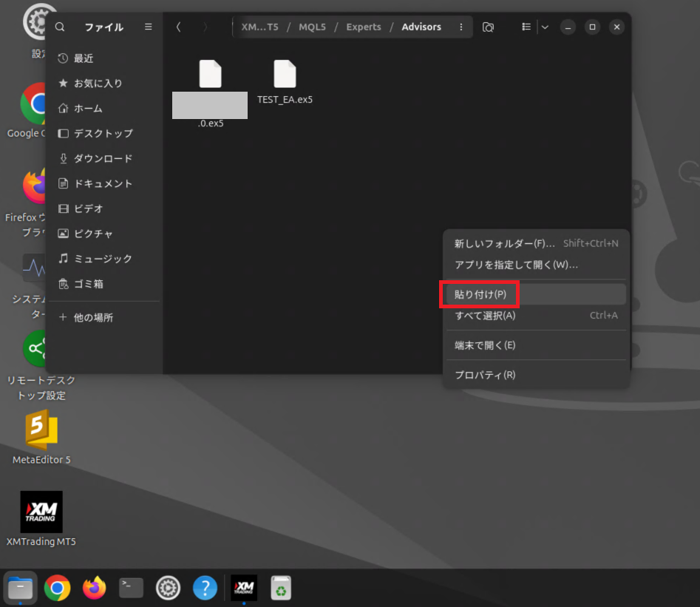Click the XM Trading icon in the dock

tap(244, 588)
